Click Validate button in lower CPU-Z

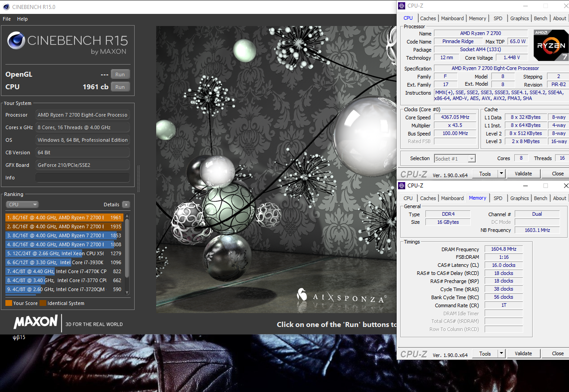[523, 353]
